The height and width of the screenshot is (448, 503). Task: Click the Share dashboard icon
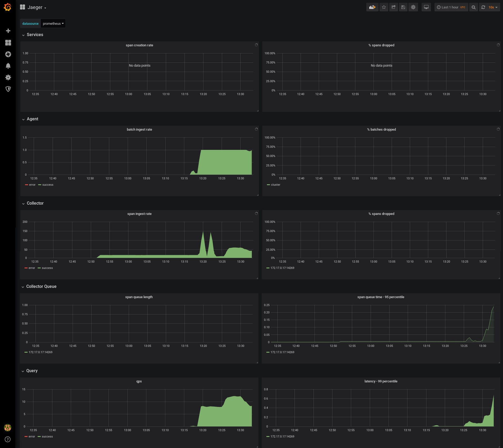(394, 7)
